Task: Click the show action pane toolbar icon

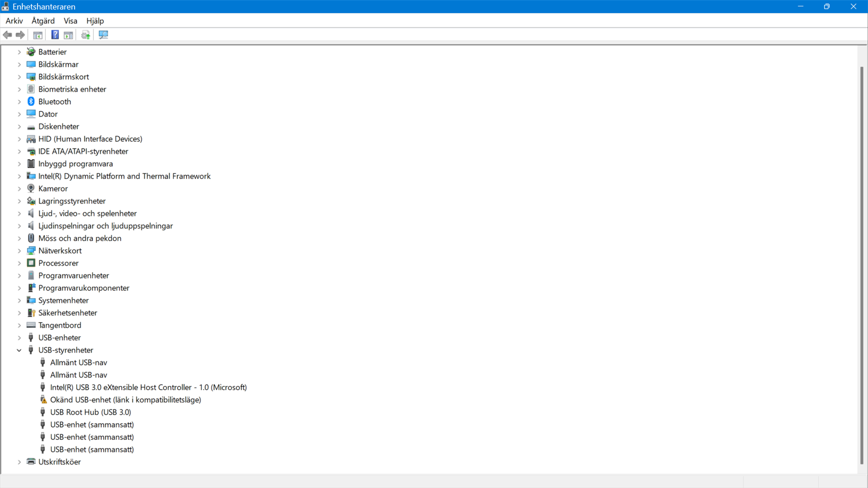Action: [x=68, y=35]
